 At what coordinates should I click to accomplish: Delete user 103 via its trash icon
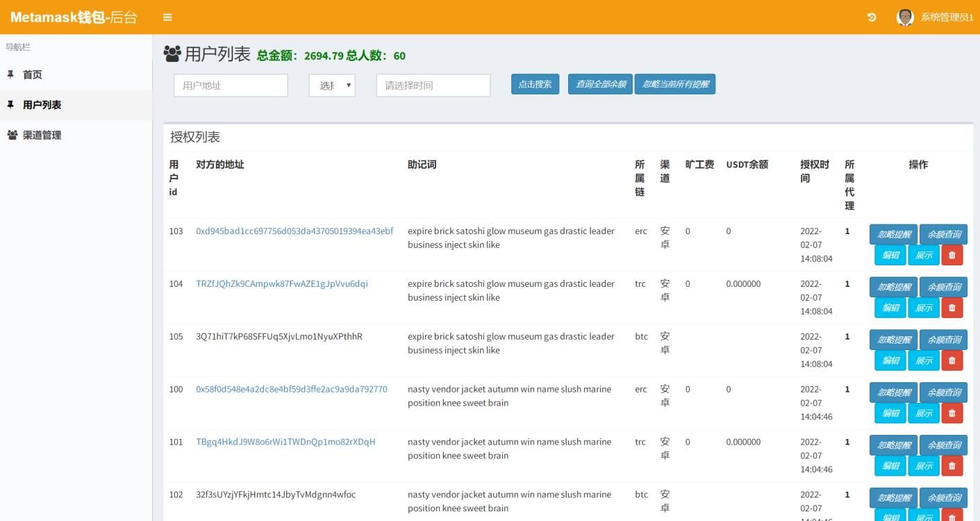pos(952,254)
